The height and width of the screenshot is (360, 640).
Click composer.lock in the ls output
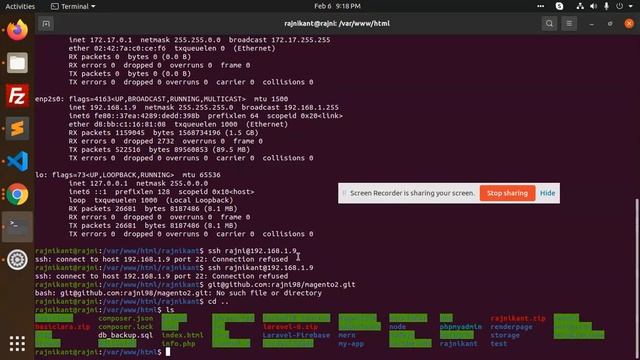(125, 327)
